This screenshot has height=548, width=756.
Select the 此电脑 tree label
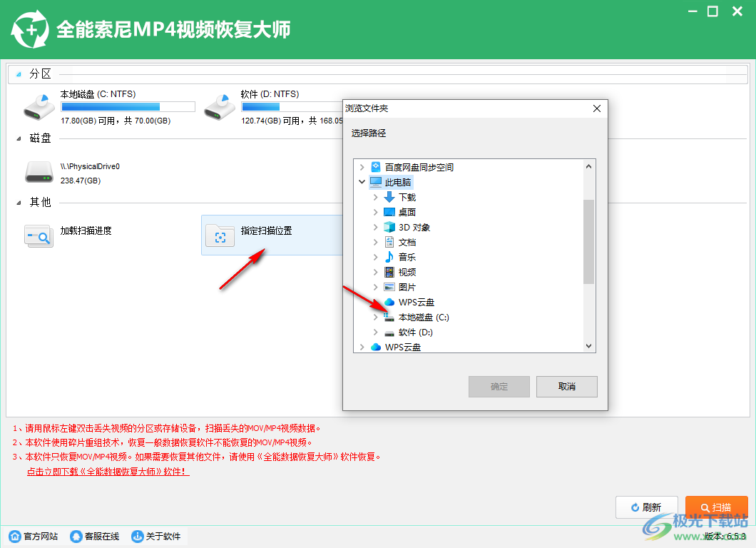coord(398,183)
